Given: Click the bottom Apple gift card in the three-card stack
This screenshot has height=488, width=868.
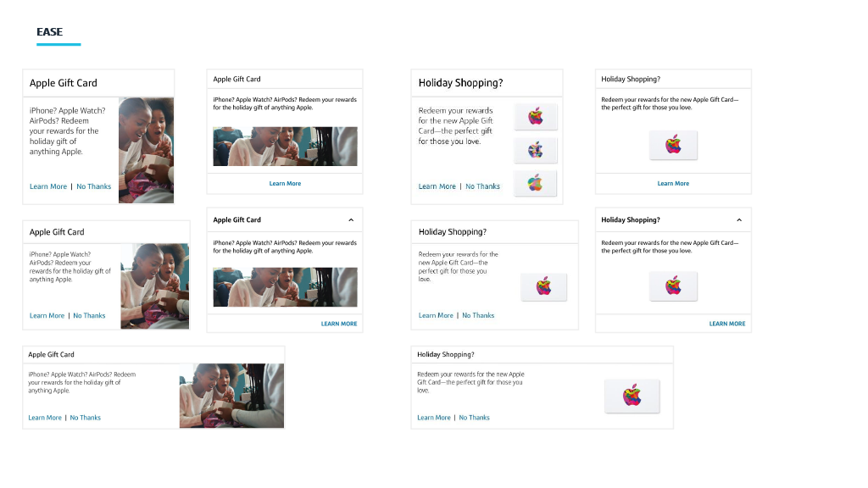Looking at the screenshot, I should (x=536, y=182).
